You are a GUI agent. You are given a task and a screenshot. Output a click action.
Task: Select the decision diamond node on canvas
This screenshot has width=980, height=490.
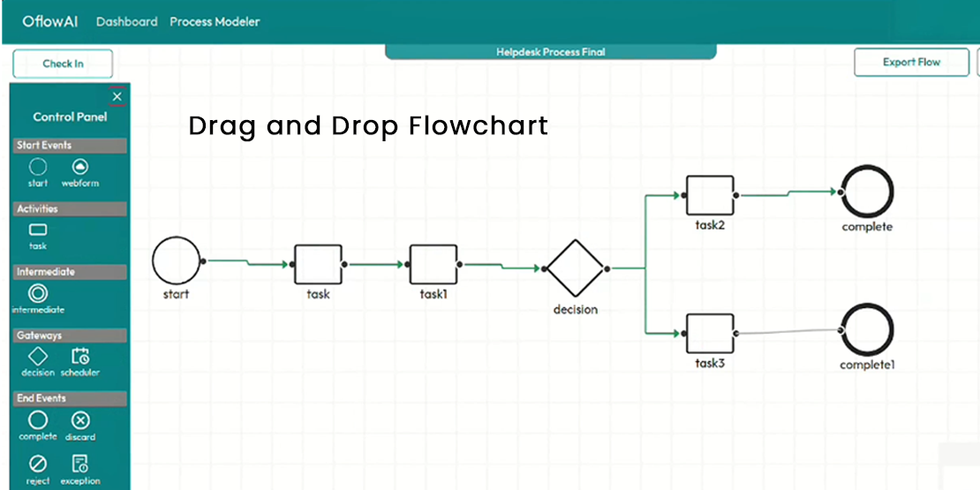575,268
